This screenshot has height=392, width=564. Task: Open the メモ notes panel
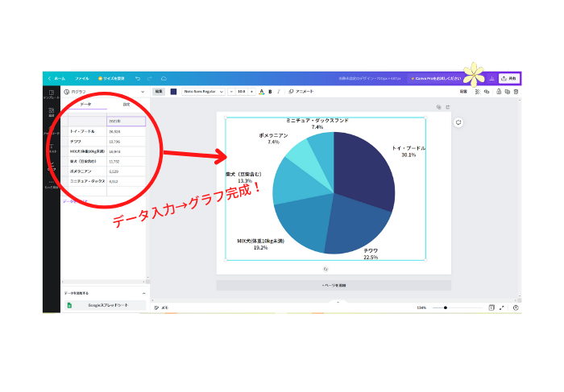point(161,308)
